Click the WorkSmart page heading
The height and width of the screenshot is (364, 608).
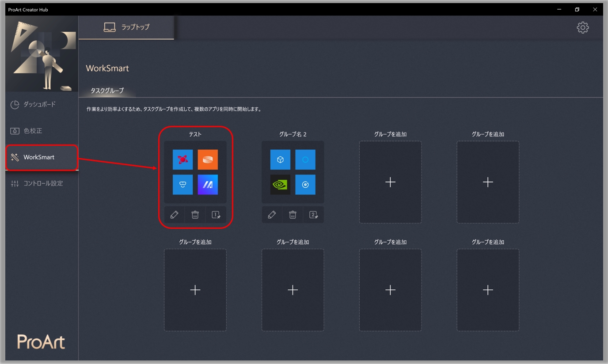[x=107, y=68]
